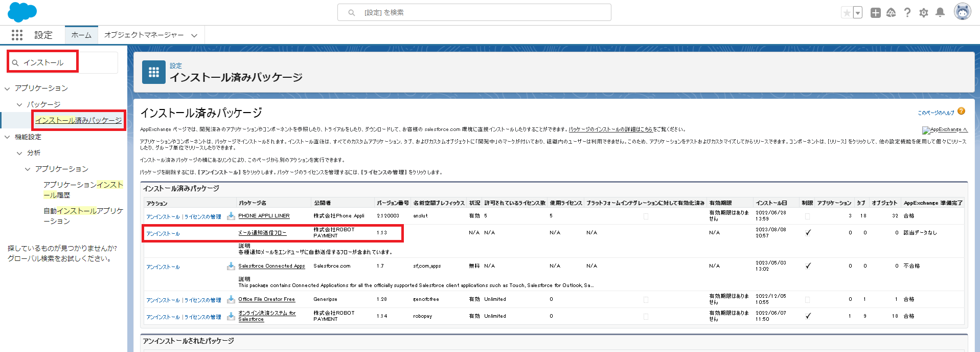Manage licenses for オンライン決済システム for Salesforce
Viewport: 980px width, 352px height.
coord(203,317)
